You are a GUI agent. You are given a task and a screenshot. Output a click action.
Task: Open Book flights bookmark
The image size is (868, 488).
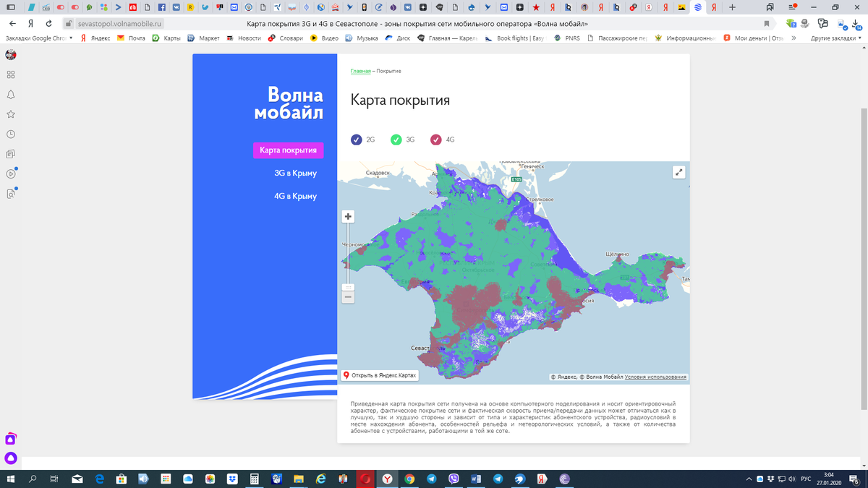514,38
